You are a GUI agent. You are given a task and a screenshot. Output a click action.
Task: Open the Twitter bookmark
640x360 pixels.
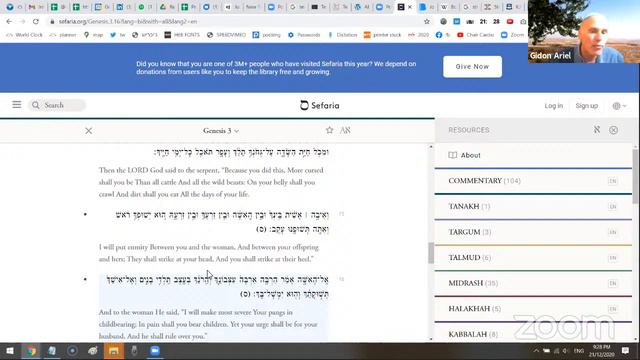118,35
